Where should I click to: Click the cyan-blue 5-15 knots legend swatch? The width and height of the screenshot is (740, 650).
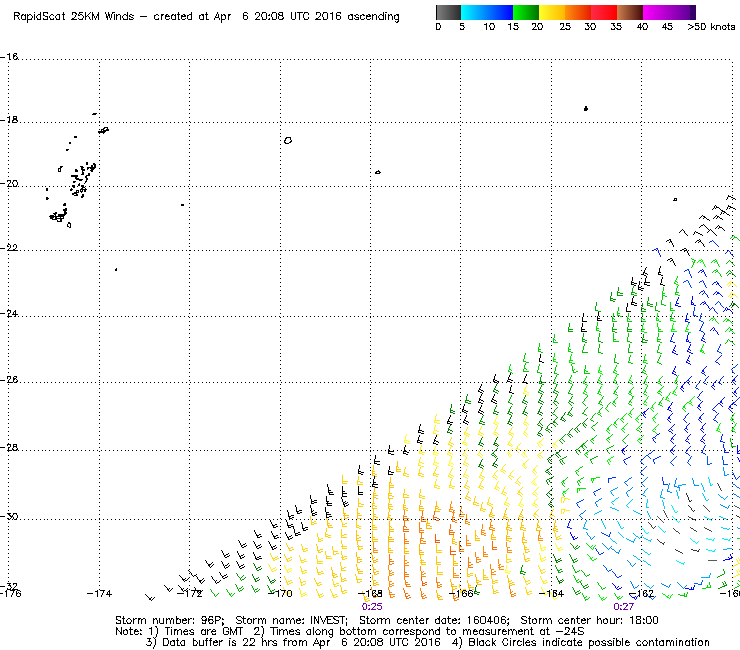click(487, 12)
